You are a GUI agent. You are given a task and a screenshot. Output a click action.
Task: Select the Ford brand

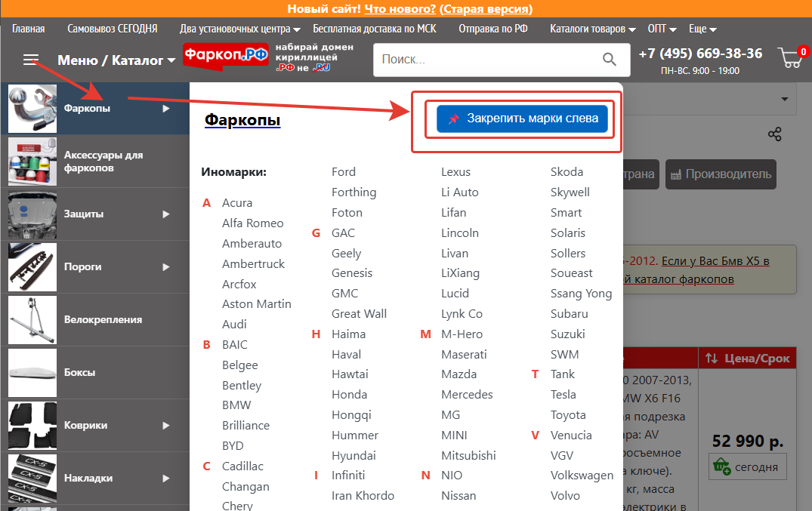pyautogui.click(x=344, y=172)
